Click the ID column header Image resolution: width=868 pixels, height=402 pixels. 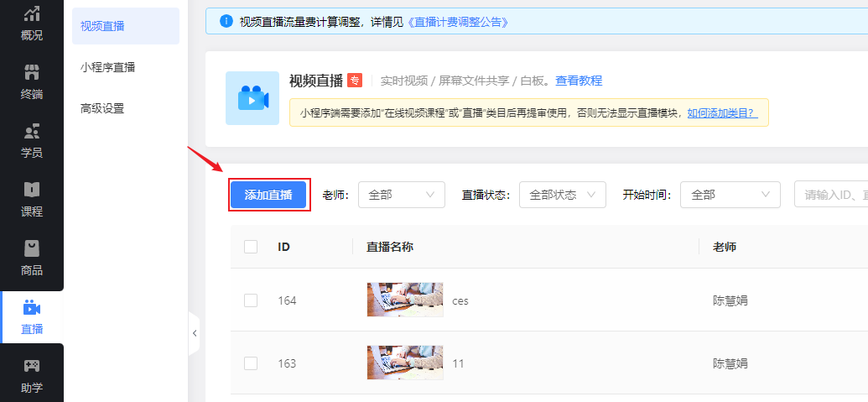click(x=284, y=247)
